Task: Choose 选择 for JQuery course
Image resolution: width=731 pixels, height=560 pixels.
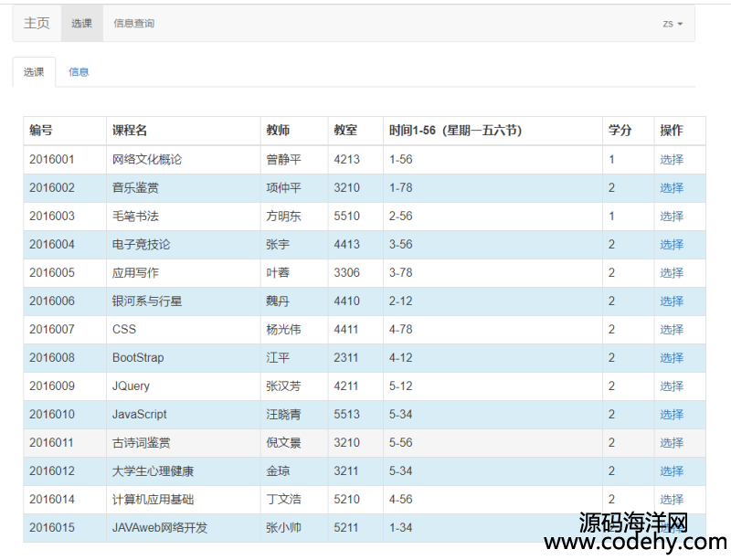Action: click(x=672, y=386)
